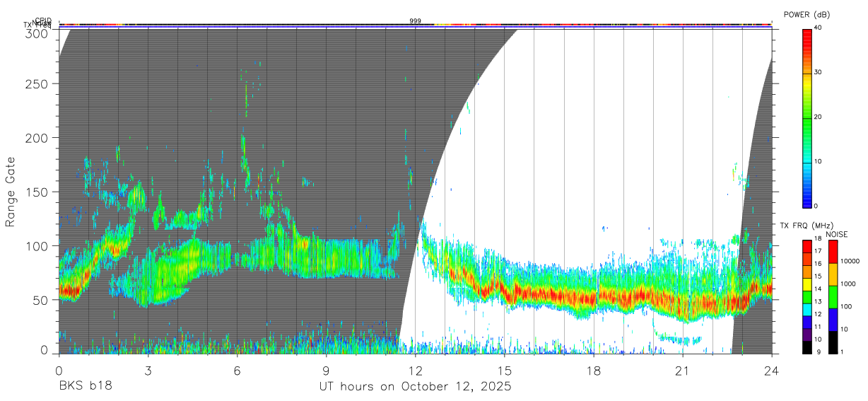The image size is (868, 401).
Task: Click the 250 tick on Range Gate axis
Action: coord(37,83)
